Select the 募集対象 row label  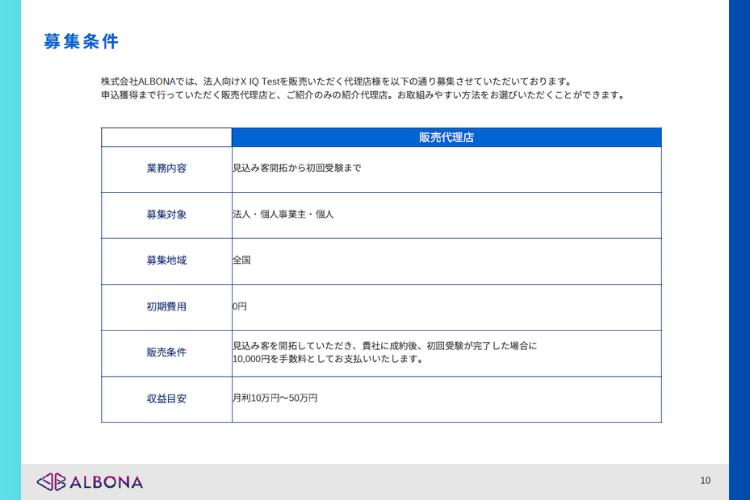click(x=166, y=214)
